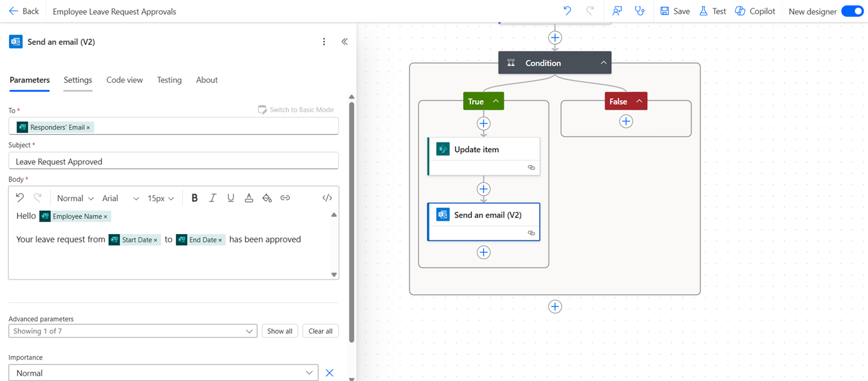Open the Normal paragraph style dropdown
The image size is (868, 381).
coord(75,198)
